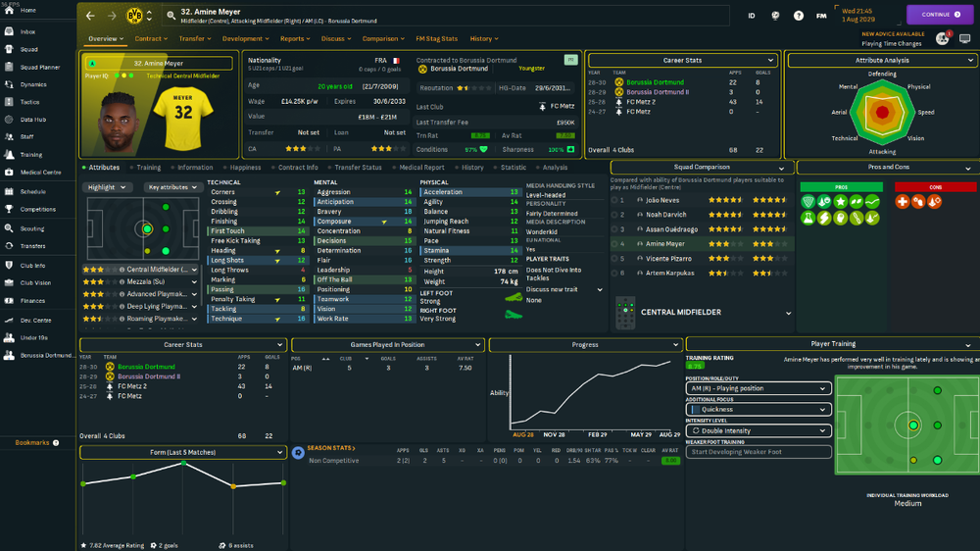This screenshot has height=551, width=980.
Task: Open the Club Info shield icon
Action: point(9,265)
